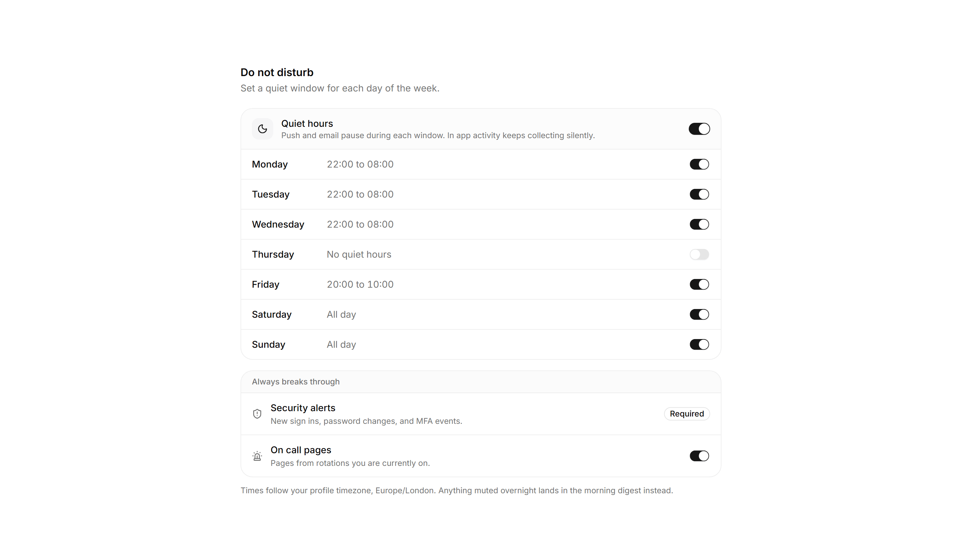Toggle On call pages breakthrough off
The height and width of the screenshot is (560, 962).
point(699,456)
